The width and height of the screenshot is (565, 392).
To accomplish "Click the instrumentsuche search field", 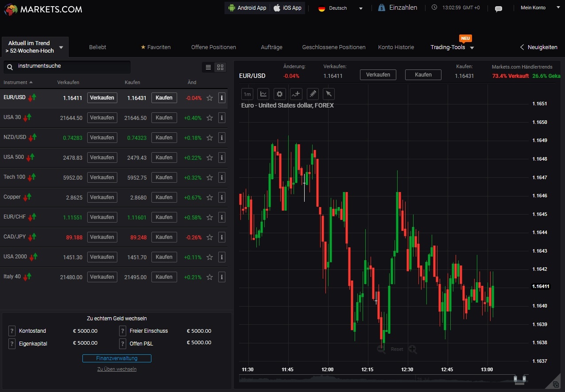I will pos(71,66).
